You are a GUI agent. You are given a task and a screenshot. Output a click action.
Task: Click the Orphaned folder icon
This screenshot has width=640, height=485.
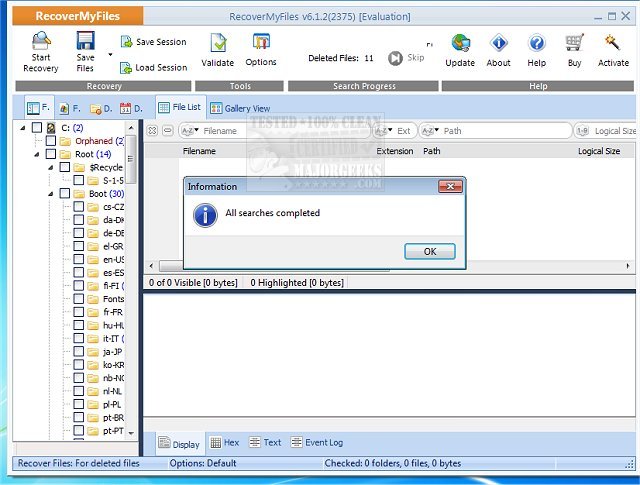coord(65,141)
